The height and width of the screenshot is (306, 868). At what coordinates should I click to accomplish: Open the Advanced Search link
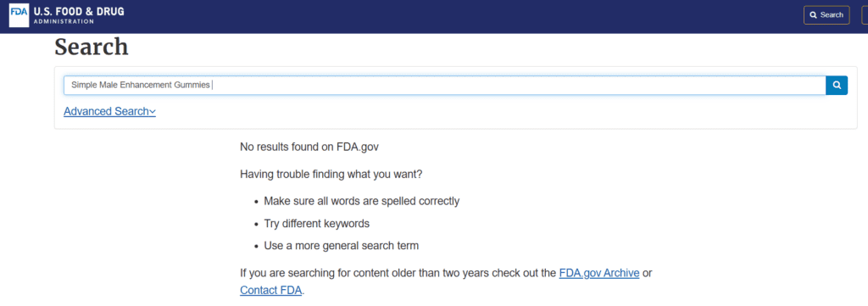pos(109,111)
